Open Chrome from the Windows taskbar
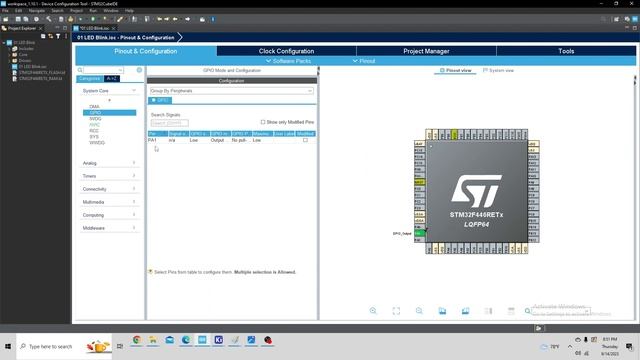The image size is (640, 360). point(137,340)
